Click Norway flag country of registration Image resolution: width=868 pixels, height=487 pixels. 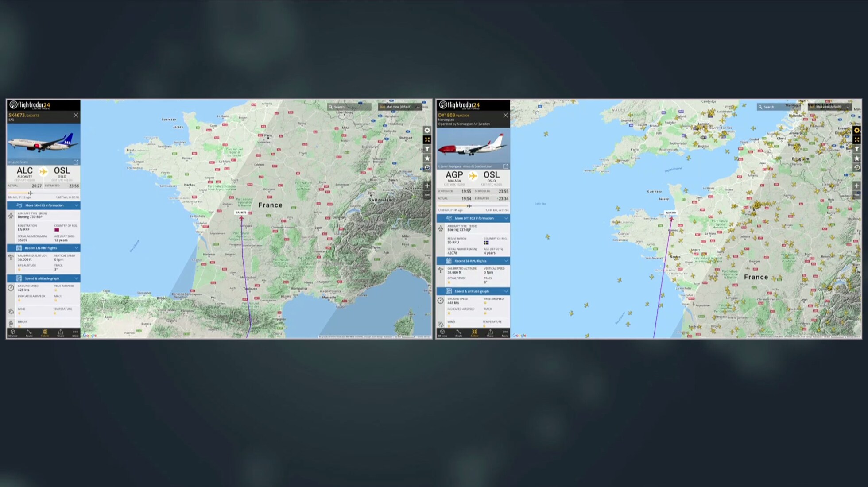pos(57,230)
